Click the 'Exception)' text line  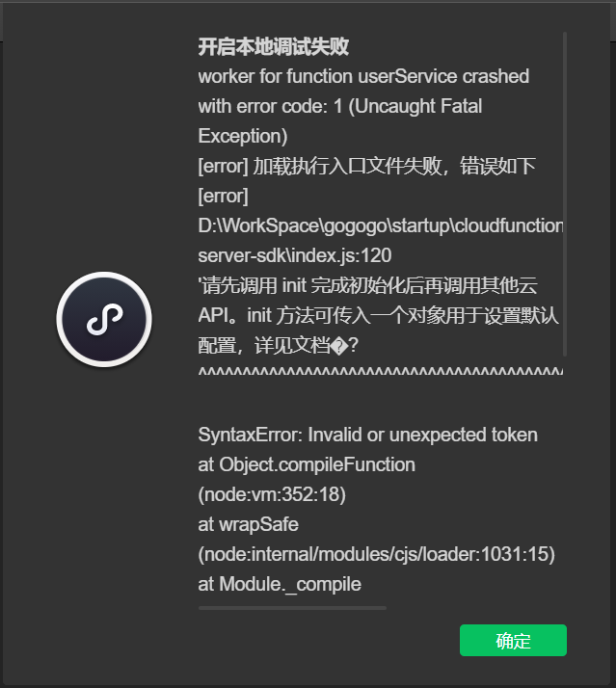coord(242,136)
